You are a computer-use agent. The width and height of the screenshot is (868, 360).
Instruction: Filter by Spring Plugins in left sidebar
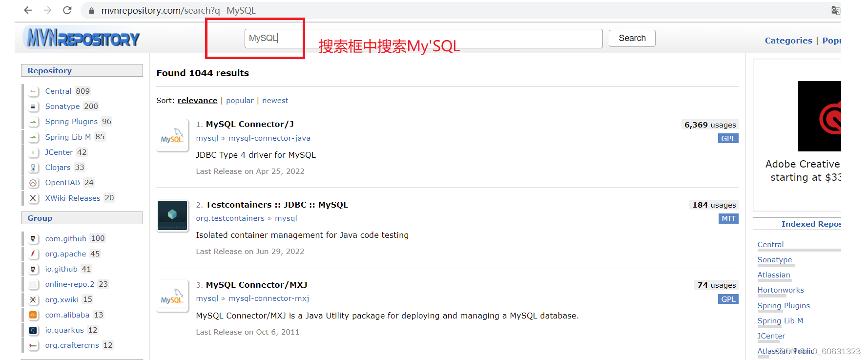pos(71,122)
